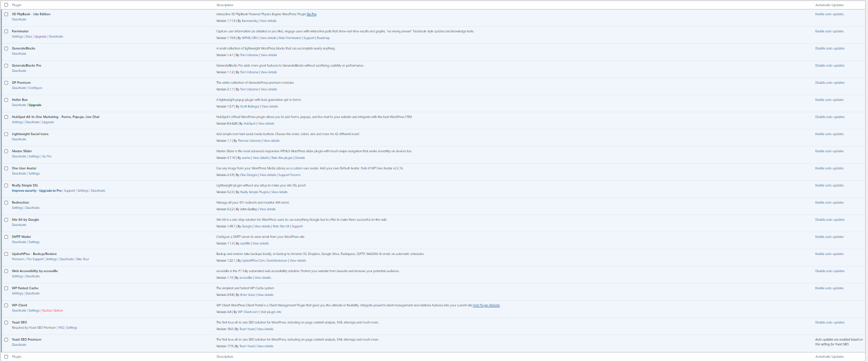Sort by the Plugin column link in the footer
This screenshot has height=362, width=868.
17,357
